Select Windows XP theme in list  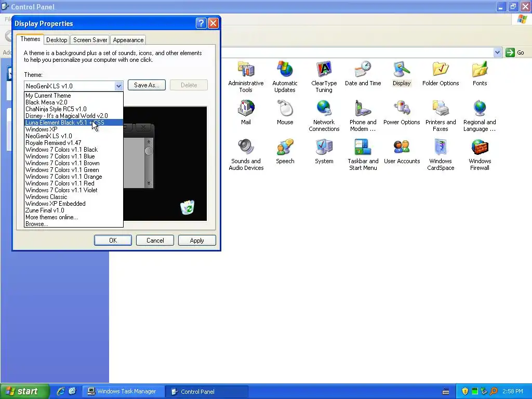pyautogui.click(x=74, y=129)
